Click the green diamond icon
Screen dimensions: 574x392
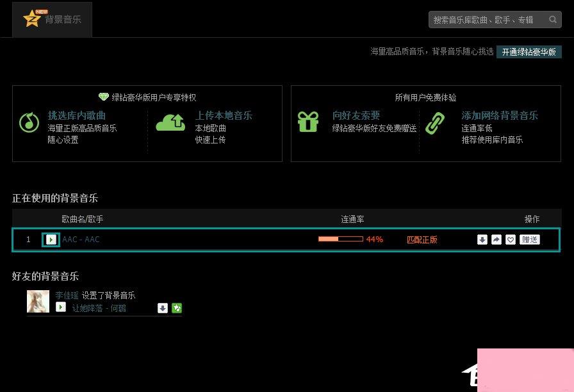tap(104, 97)
